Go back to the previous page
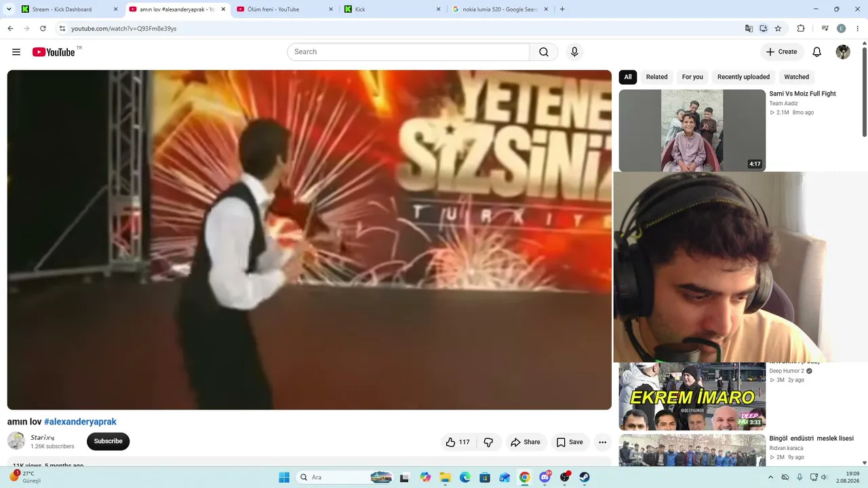The height and width of the screenshot is (488, 868). [x=10, y=28]
